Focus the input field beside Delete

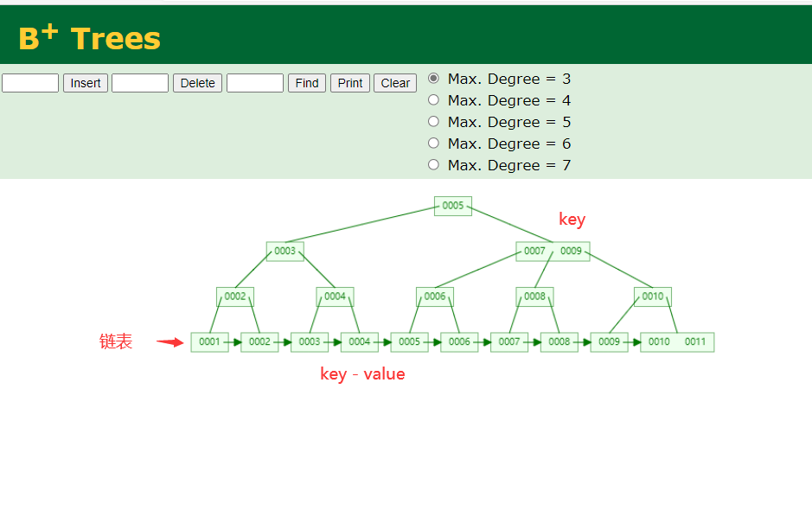pos(140,83)
